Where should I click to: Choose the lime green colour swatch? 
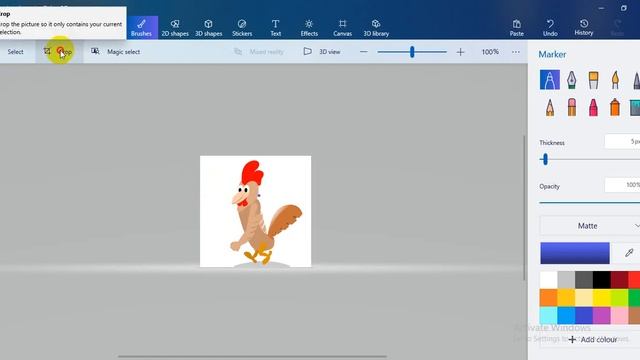coord(619,298)
